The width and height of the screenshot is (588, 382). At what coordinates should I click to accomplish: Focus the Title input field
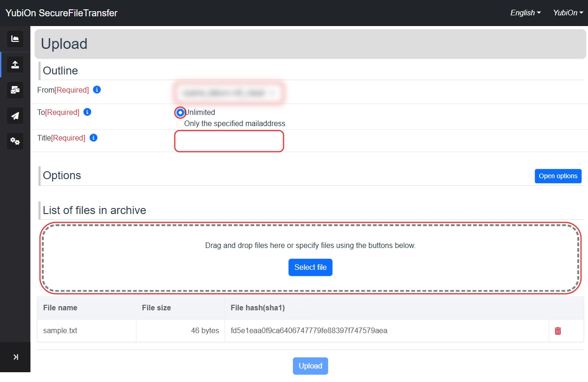[229, 141]
